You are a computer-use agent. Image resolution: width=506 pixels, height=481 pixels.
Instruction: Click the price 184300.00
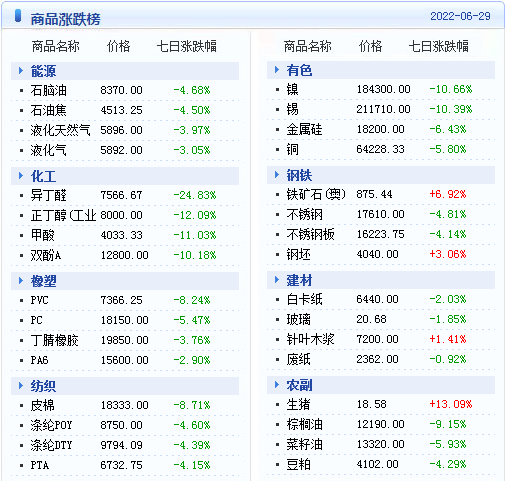click(384, 89)
